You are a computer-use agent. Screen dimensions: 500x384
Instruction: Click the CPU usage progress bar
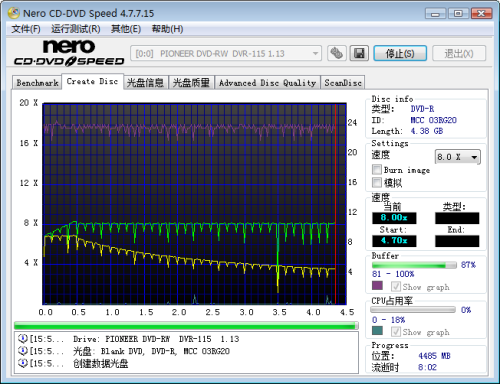[x=413, y=310]
